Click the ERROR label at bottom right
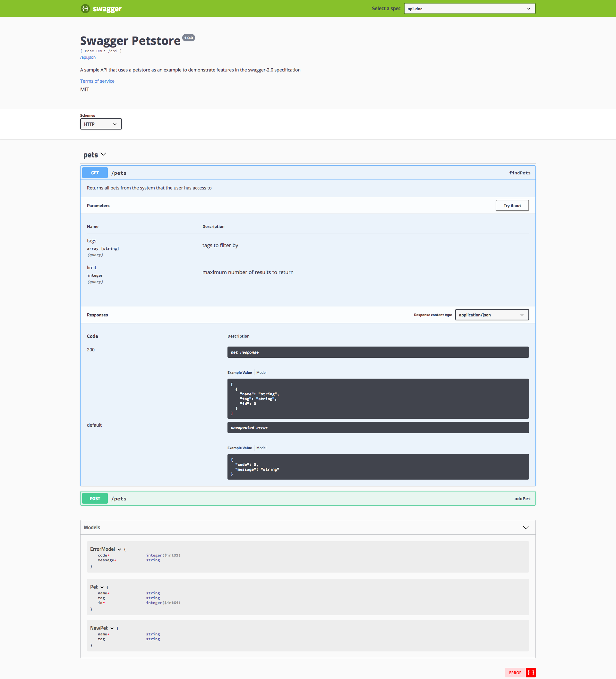 [515, 673]
